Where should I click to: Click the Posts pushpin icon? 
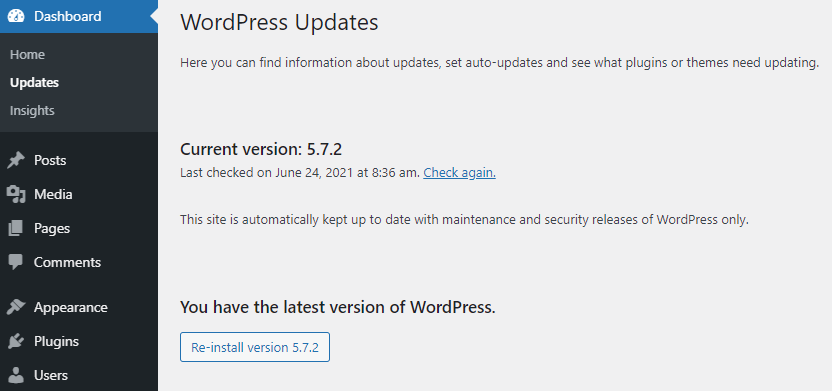pos(16,160)
